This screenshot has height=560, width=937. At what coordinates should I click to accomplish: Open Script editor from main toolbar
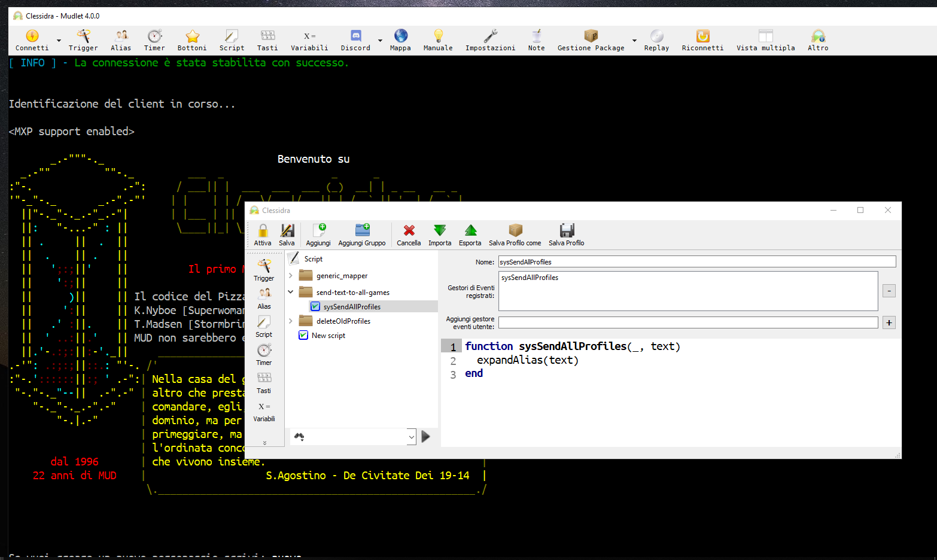232,40
